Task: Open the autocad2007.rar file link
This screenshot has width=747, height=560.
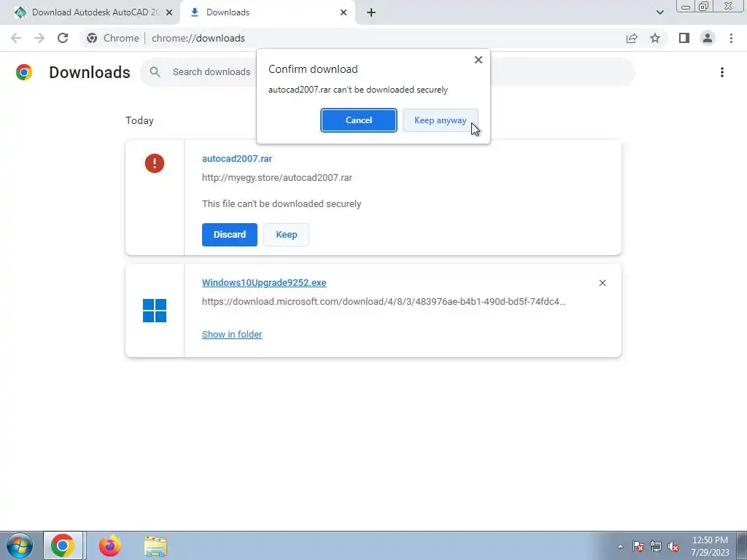Action: (237, 158)
